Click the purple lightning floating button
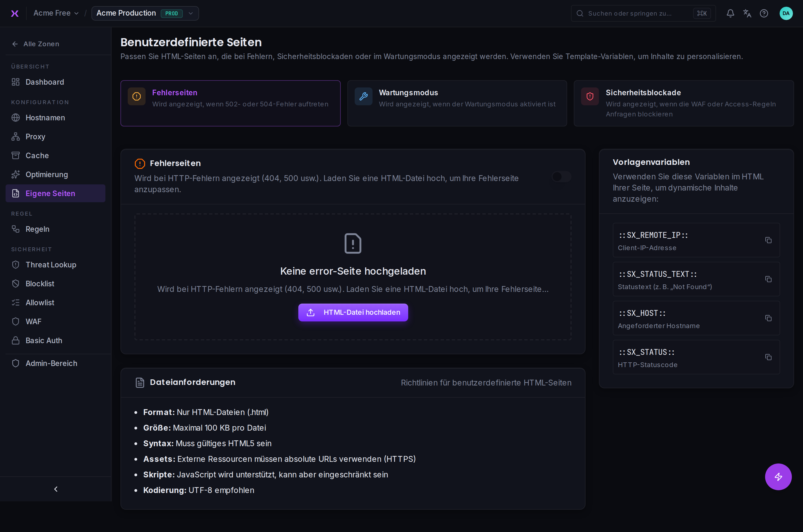The width and height of the screenshot is (803, 532). click(778, 477)
